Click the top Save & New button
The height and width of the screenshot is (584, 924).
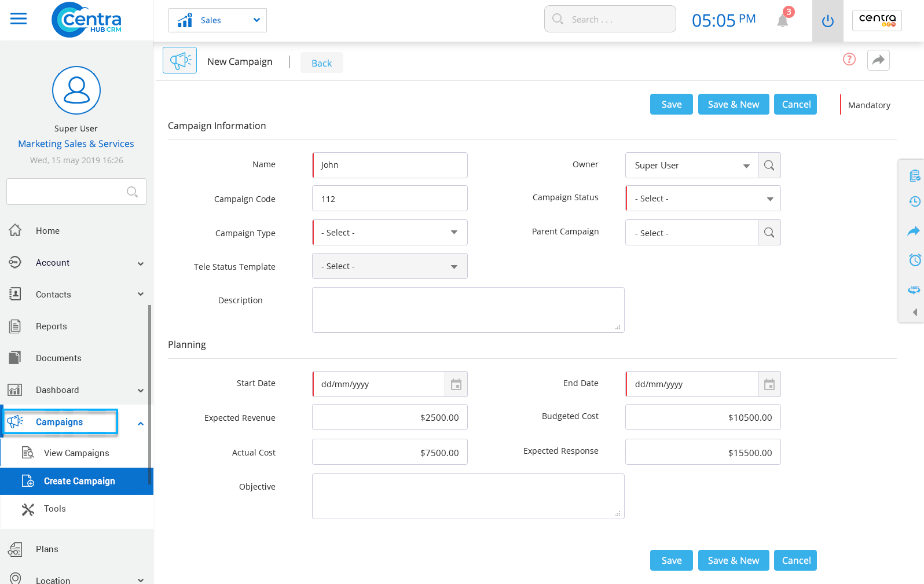[x=734, y=104]
